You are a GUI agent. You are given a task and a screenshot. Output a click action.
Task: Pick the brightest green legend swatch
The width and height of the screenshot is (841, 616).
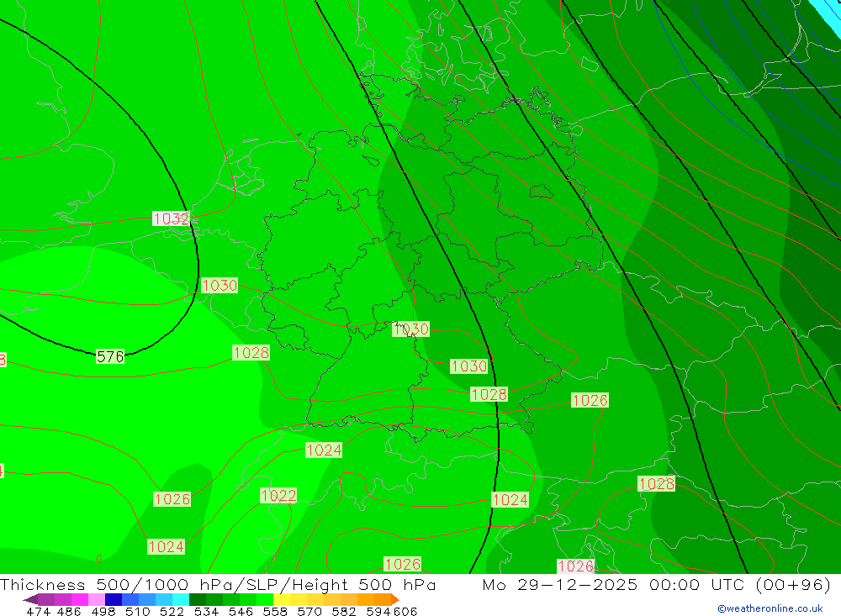tap(265, 599)
